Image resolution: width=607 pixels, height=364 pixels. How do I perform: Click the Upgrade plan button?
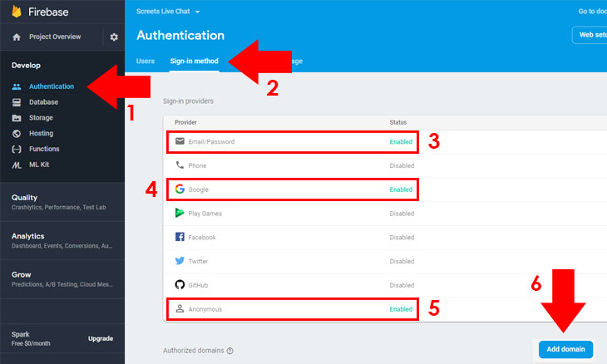click(101, 338)
